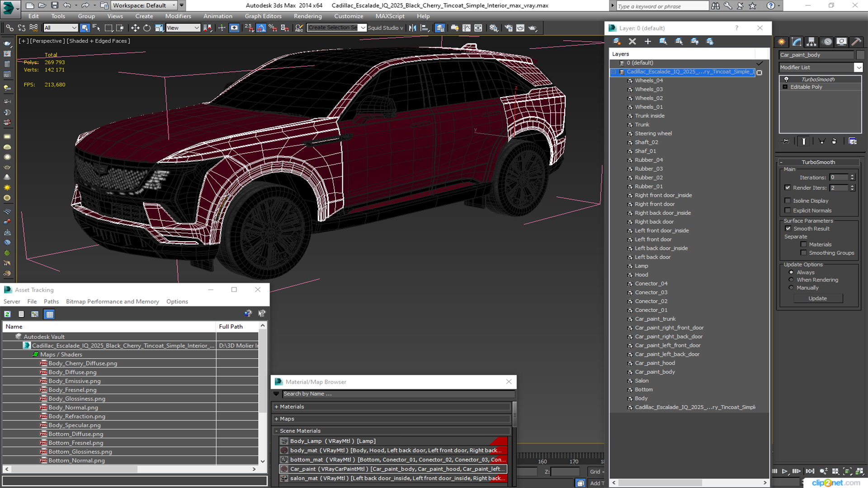Open the Graph Editors menu

point(263,16)
